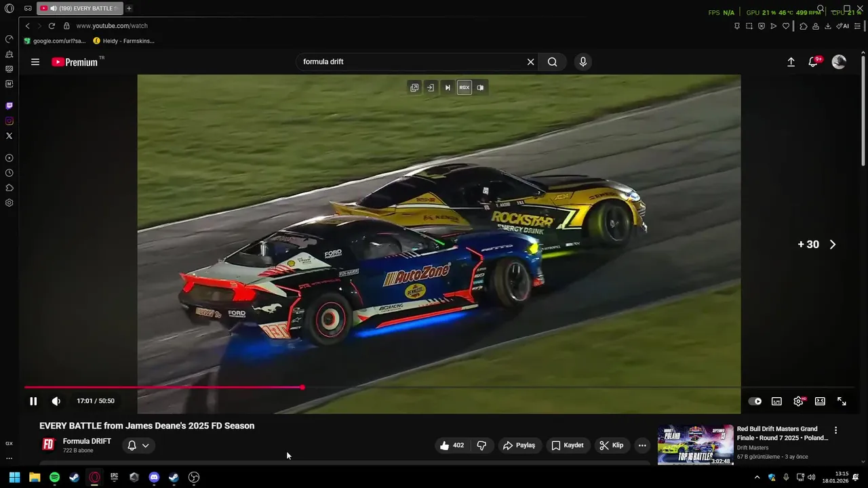
Task: Open the YouTube hamburger guide menu
Action: point(35,62)
